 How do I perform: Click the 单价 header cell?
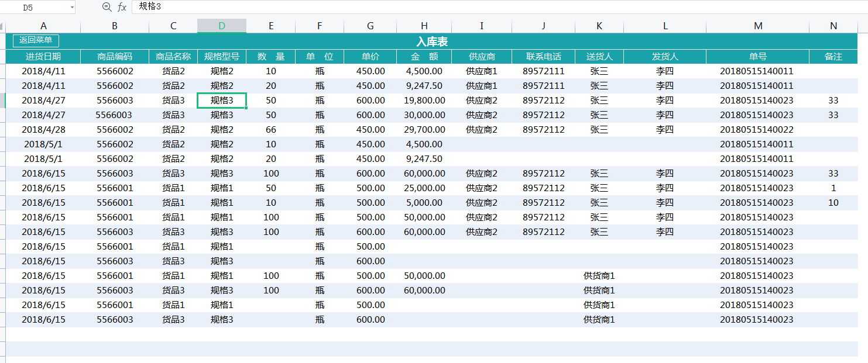pos(370,57)
